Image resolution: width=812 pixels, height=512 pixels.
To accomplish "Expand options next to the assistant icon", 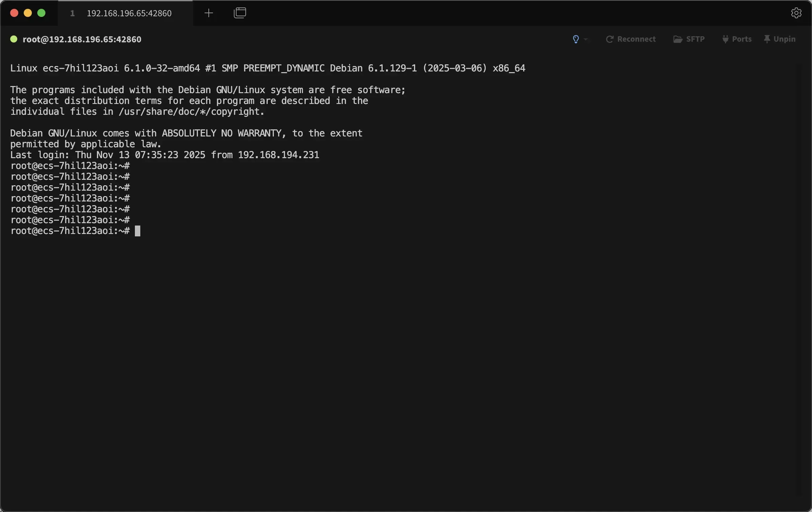I will 586,39.
